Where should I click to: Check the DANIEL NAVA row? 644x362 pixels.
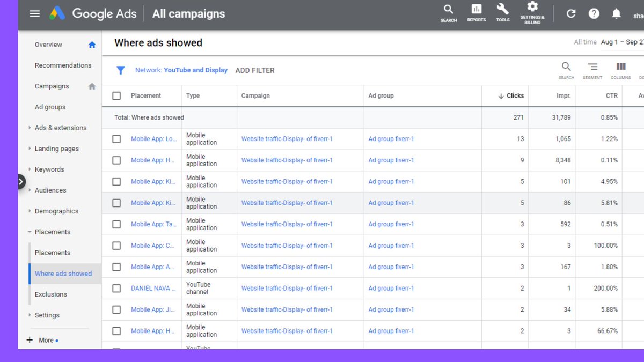pyautogui.click(x=116, y=289)
